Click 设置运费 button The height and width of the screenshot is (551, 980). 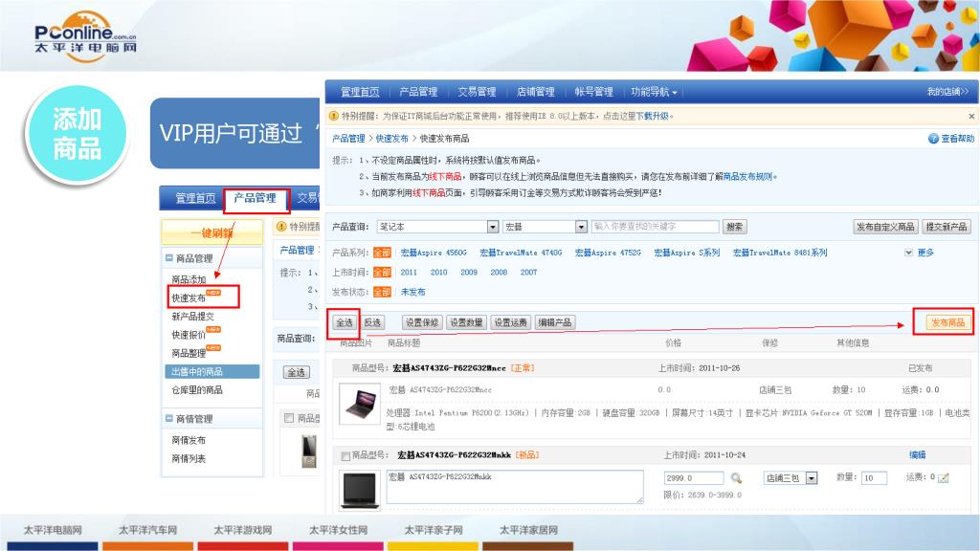[511, 323]
